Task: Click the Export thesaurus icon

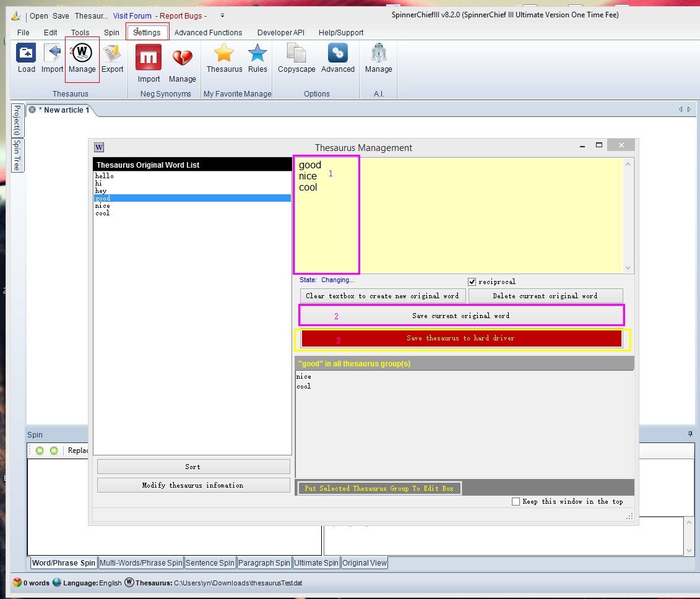Action: point(113,58)
